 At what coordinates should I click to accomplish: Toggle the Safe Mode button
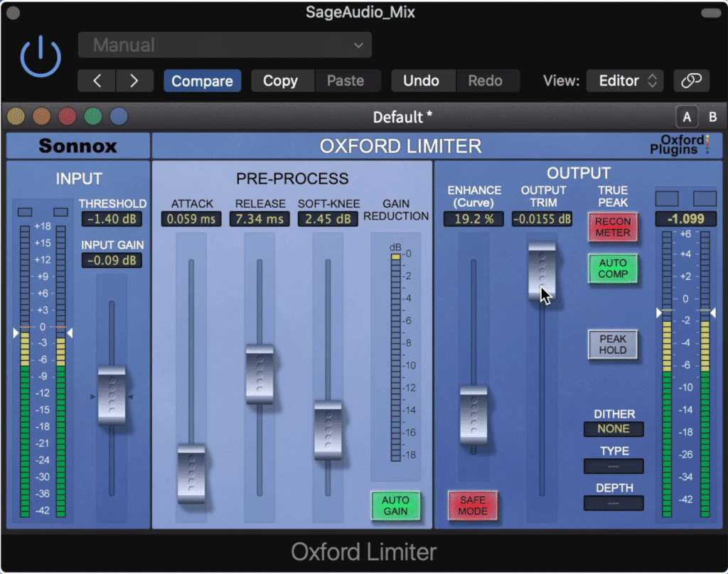coord(473,505)
